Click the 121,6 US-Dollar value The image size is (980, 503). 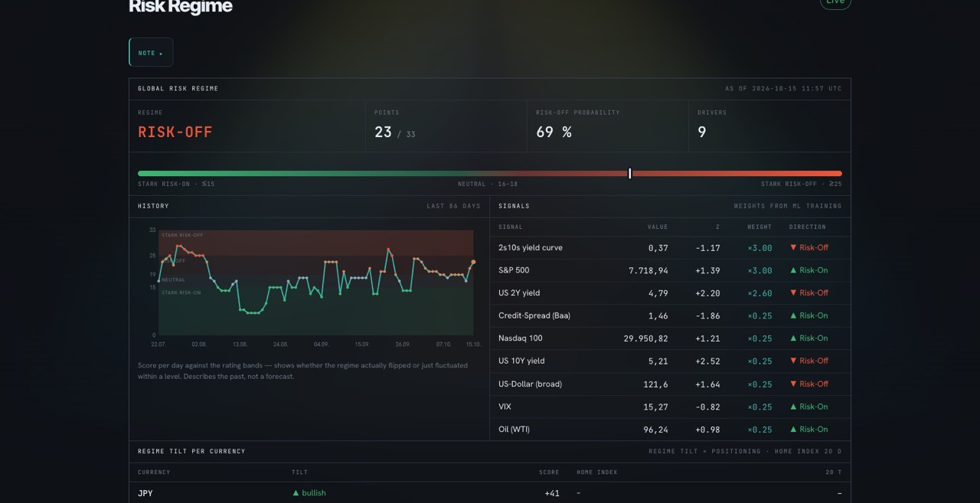click(x=658, y=384)
